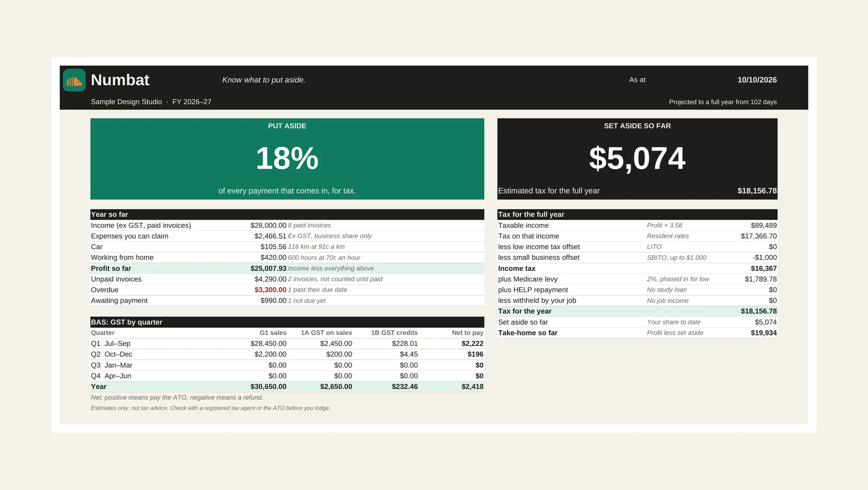This screenshot has height=490, width=868.
Task: Click the '8 paid invoices' note
Action: click(x=309, y=225)
